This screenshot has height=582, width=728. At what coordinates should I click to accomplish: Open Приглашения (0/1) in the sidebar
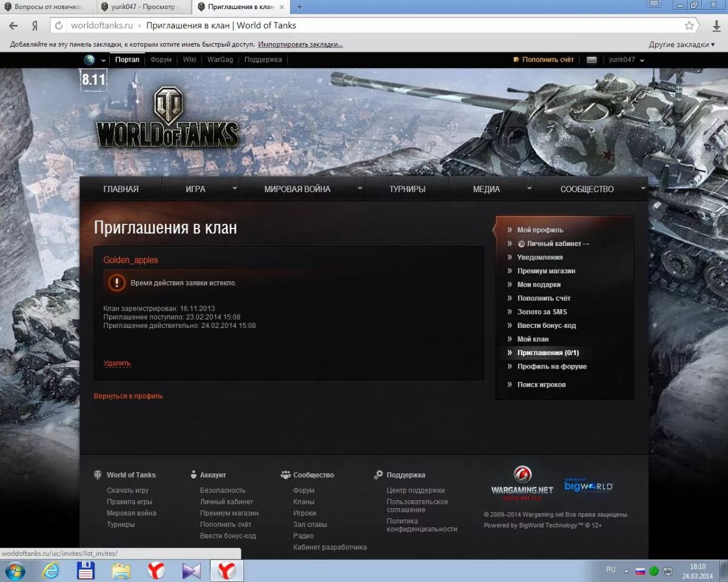click(548, 353)
